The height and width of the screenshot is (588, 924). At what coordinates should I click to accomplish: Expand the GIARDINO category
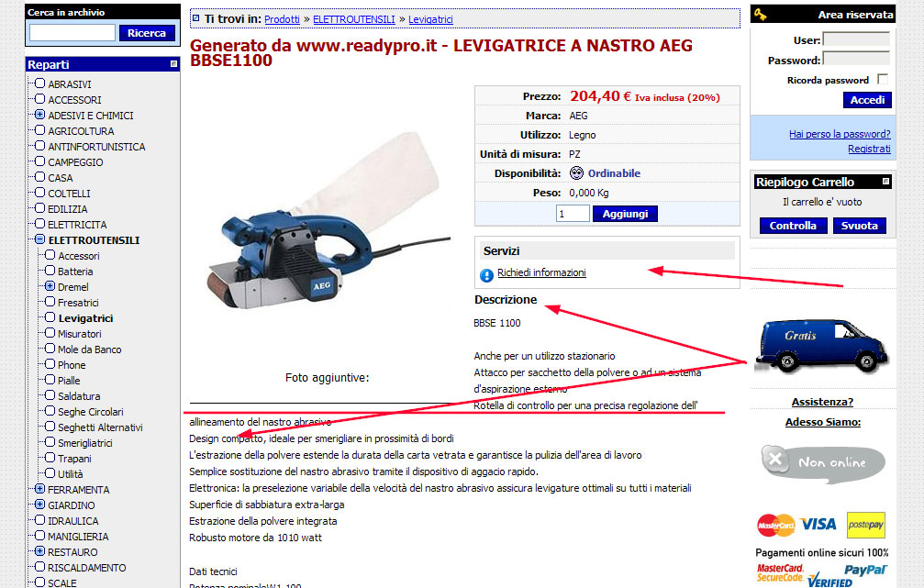pyautogui.click(x=39, y=505)
